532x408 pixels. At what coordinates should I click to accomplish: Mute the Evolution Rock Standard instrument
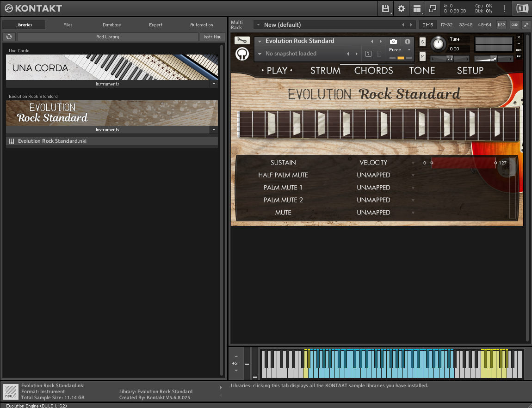(422, 56)
